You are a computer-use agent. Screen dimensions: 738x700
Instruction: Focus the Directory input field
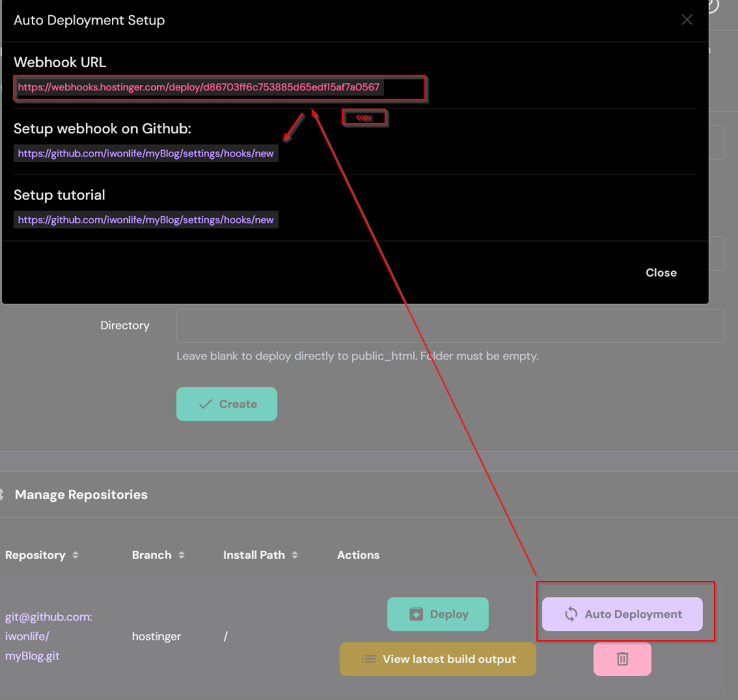point(450,326)
